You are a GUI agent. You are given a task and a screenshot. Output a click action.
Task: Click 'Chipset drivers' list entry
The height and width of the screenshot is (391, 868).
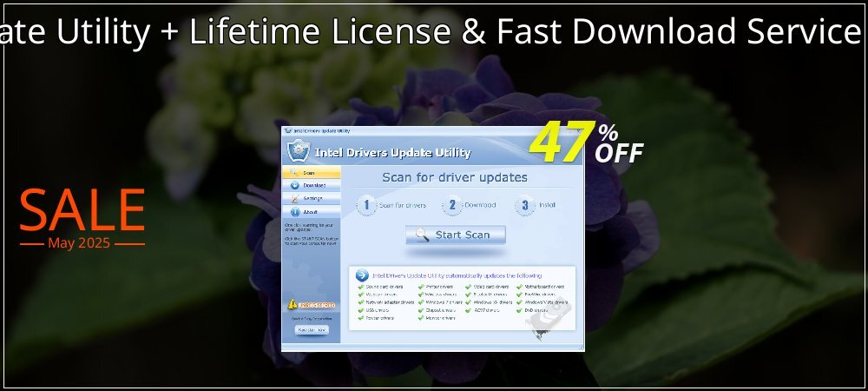pyautogui.click(x=440, y=310)
